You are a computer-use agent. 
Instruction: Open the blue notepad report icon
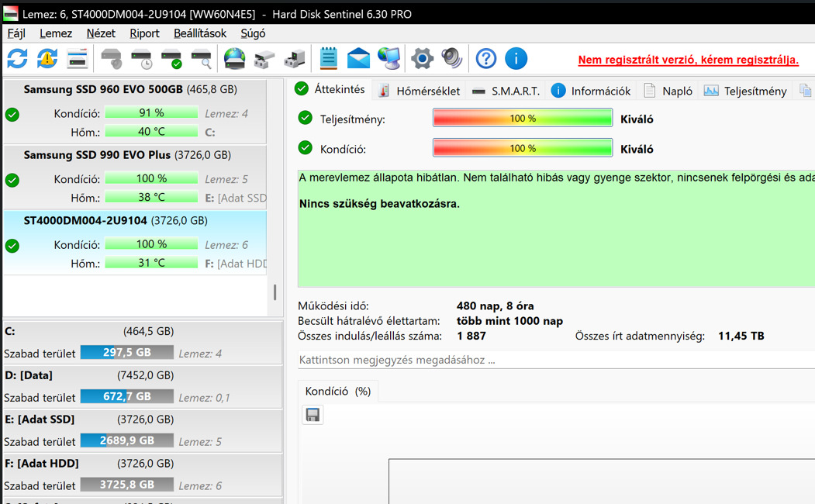pyautogui.click(x=329, y=58)
